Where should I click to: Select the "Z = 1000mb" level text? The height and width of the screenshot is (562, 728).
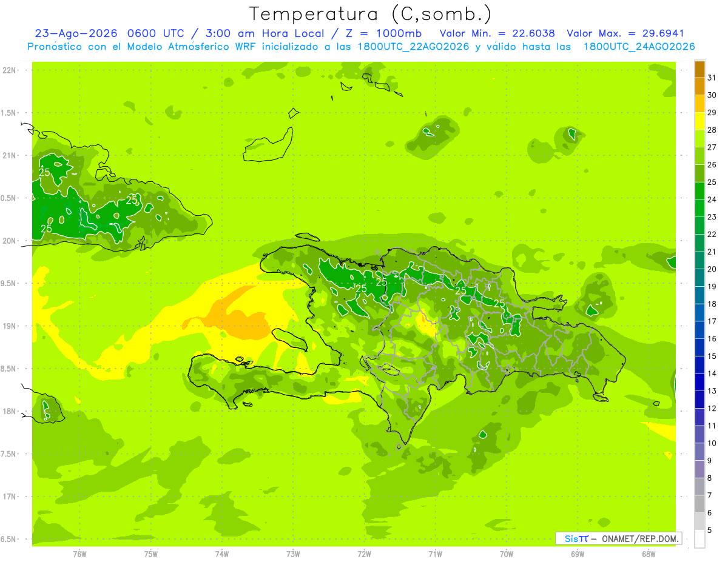tap(384, 33)
